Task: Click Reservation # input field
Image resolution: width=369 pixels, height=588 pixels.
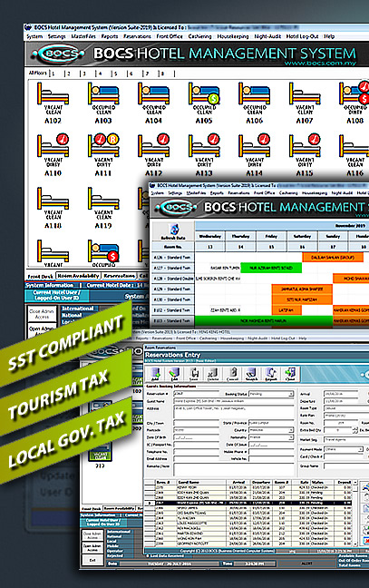Action: pyautogui.click(x=197, y=394)
